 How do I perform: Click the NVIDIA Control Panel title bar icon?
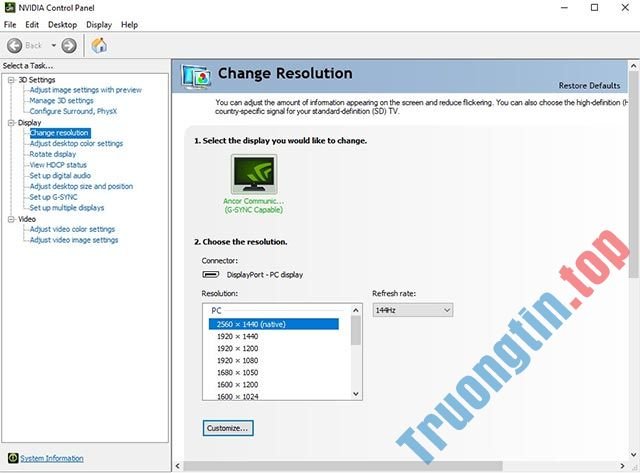[x=10, y=8]
